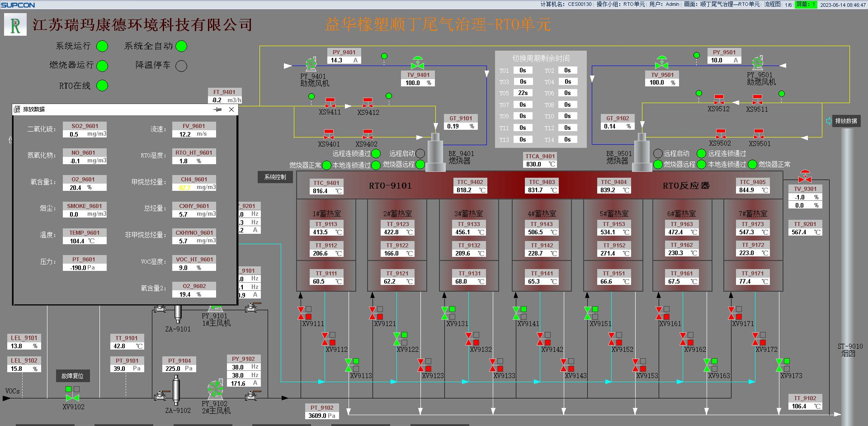Click the 屏幕: 1 indicator in title bar
Image resolution: width=868 pixels, height=426 pixels.
click(806, 4)
